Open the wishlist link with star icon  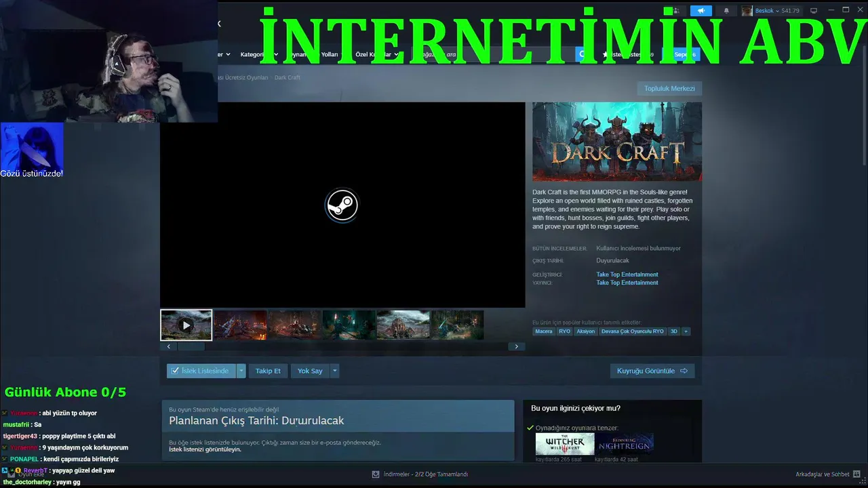point(629,54)
